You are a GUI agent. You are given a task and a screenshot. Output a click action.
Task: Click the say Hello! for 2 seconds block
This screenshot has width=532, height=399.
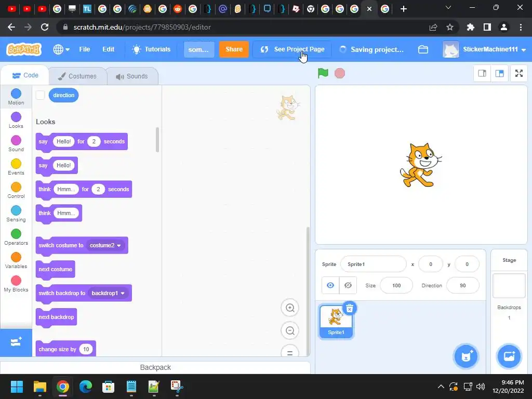[82, 141]
